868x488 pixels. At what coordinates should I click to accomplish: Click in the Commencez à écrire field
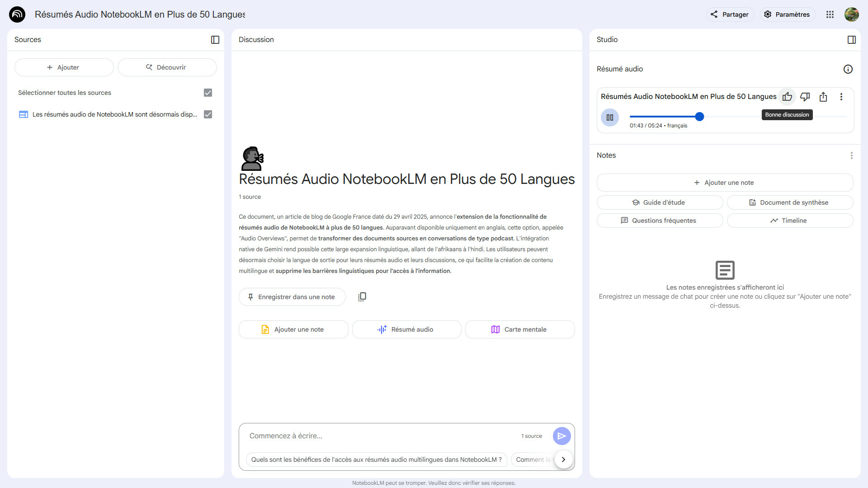pyautogui.click(x=380, y=436)
